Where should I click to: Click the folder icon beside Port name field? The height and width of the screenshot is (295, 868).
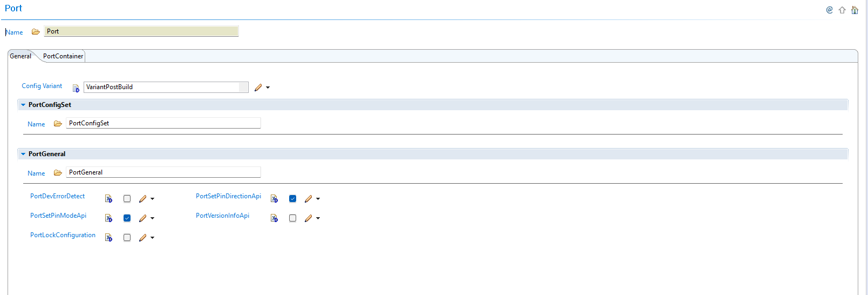click(x=36, y=32)
